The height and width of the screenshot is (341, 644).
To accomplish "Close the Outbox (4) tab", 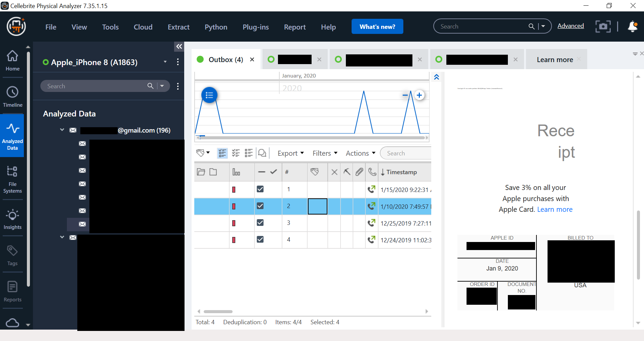I will [252, 59].
